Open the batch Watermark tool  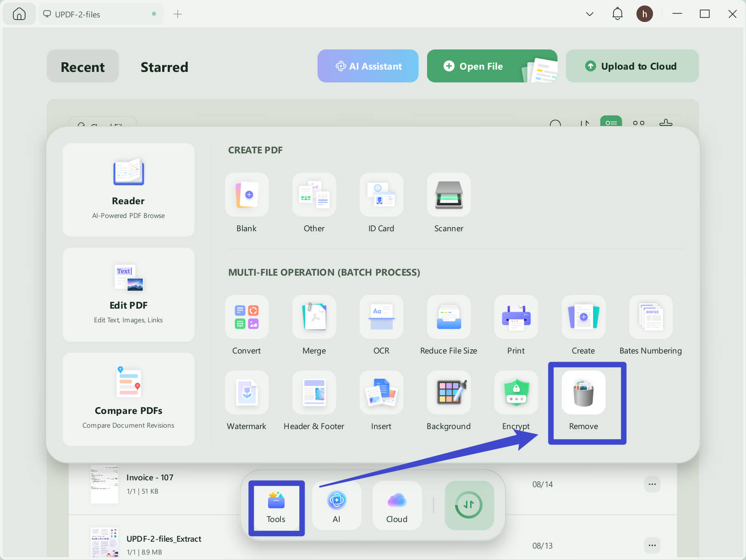(x=247, y=392)
